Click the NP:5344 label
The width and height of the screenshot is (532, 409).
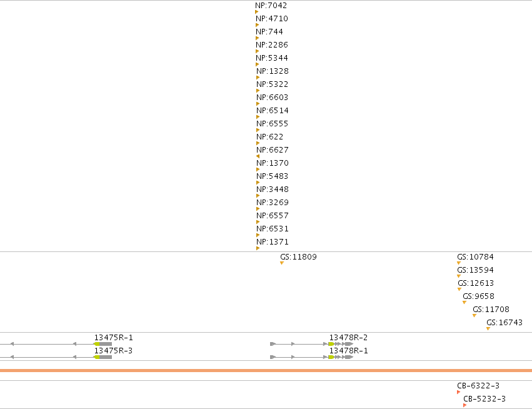tap(272, 58)
